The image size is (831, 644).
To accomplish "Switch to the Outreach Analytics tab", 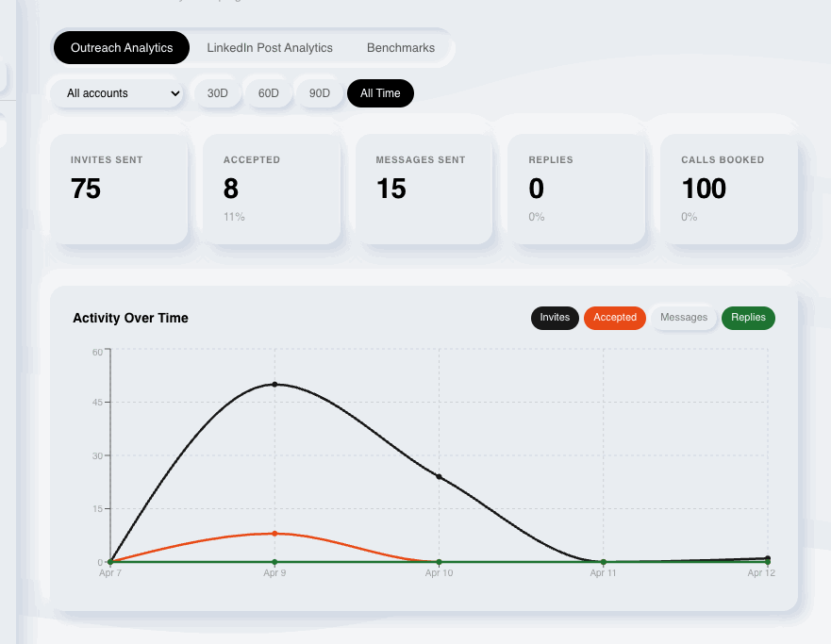I will (122, 47).
